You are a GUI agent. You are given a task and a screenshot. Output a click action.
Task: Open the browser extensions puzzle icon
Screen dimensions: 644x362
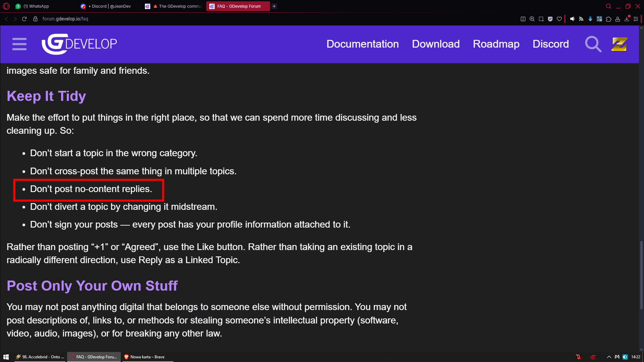tap(608, 19)
